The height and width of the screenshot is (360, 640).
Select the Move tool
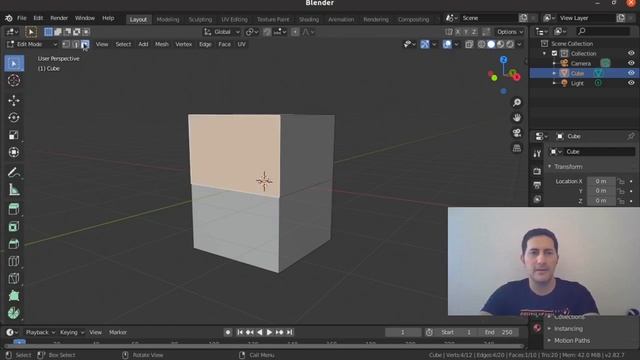(14, 100)
